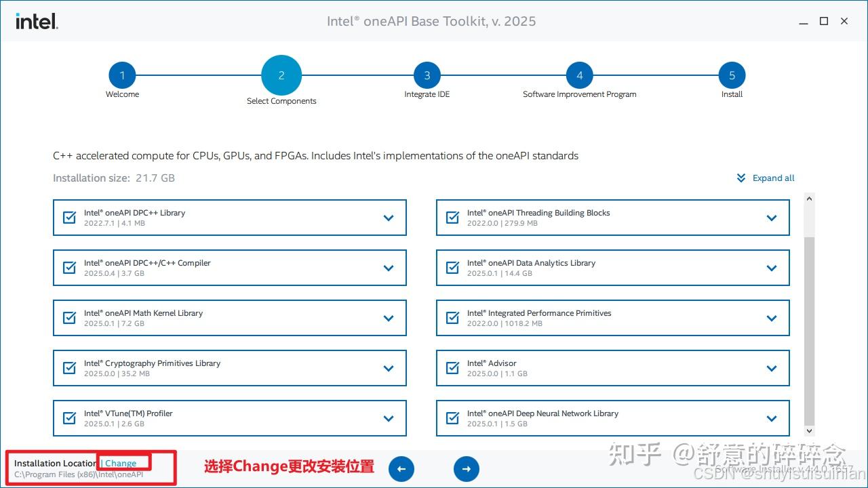
Task: Expand Intel oneAPI Math Kernel Library details
Action: (x=389, y=318)
